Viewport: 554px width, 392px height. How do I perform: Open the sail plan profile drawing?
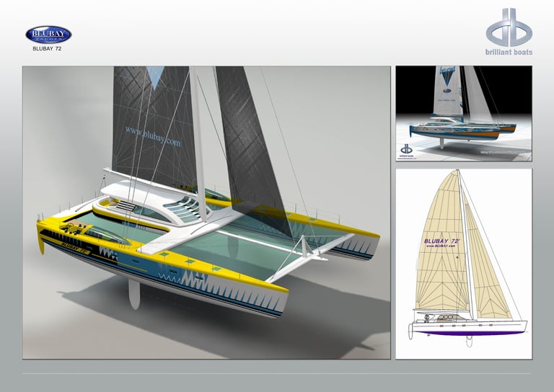(x=464, y=264)
